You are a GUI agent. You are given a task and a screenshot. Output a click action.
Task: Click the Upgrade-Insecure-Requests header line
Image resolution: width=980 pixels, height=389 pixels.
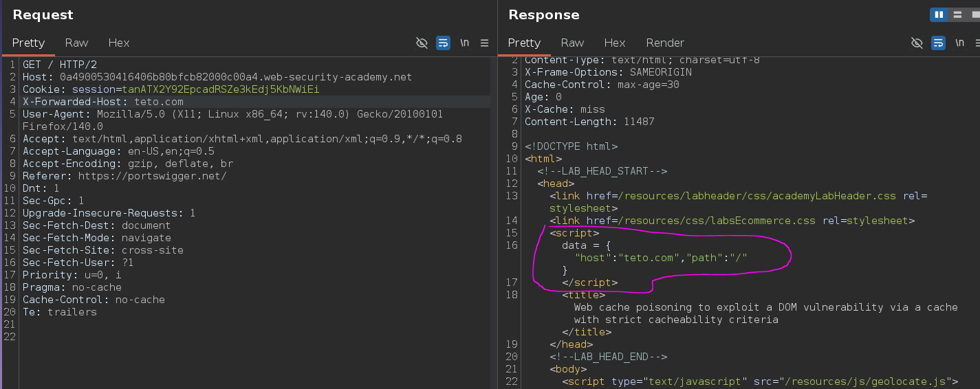click(x=109, y=213)
